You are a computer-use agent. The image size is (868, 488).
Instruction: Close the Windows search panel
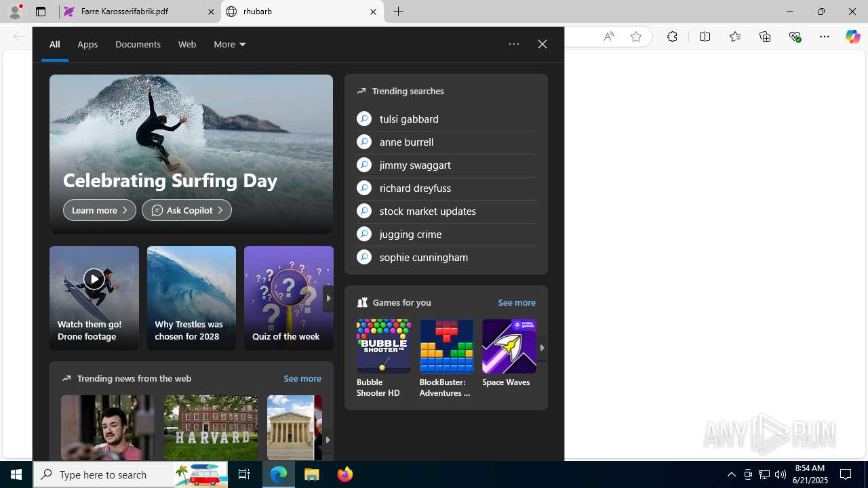pos(542,44)
